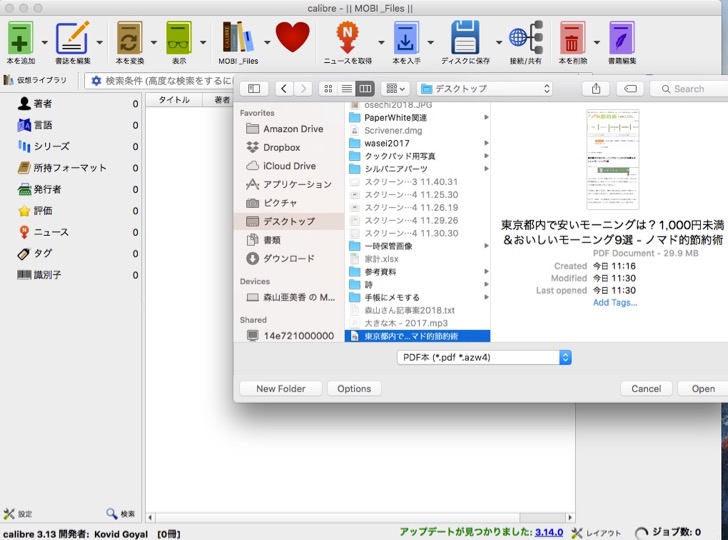
Task: Go forward in file dialog
Action: tap(303, 89)
